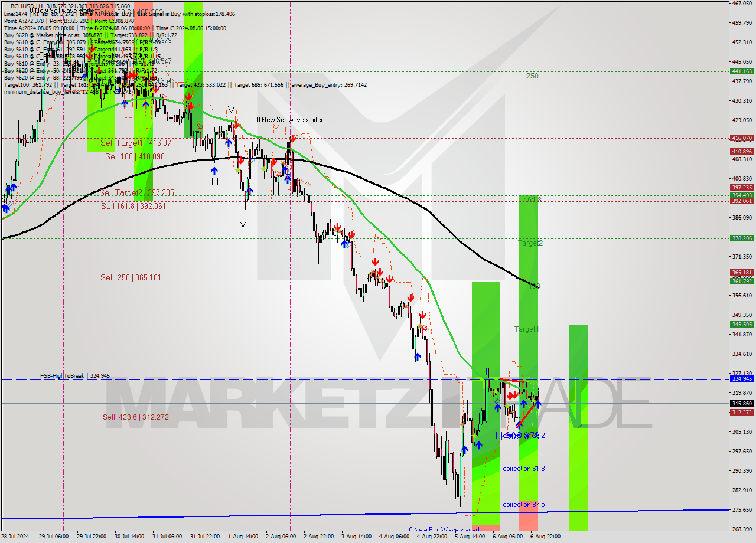
Task: Select the 'Sell 250 | 365.181' label
Action: (x=131, y=277)
